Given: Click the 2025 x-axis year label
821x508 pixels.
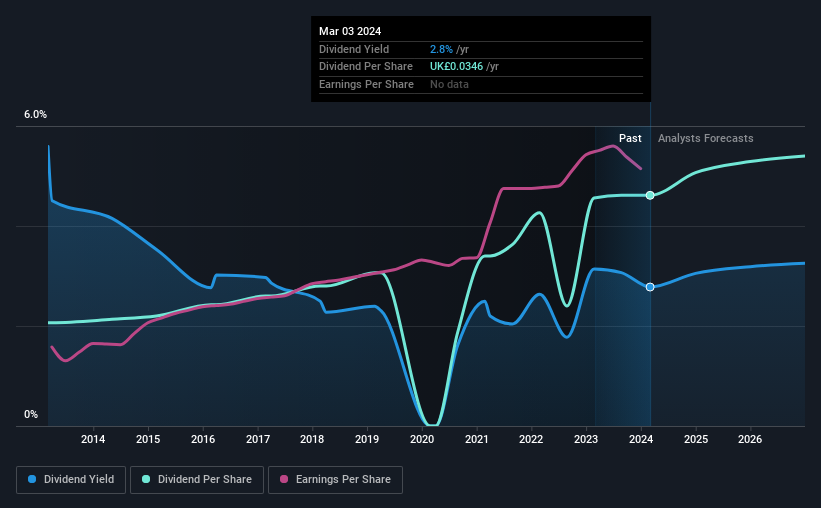Looking at the screenshot, I should pos(696,439).
